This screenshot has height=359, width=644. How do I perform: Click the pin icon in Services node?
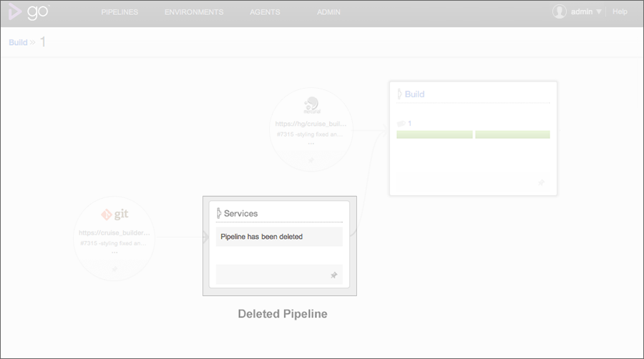click(334, 275)
